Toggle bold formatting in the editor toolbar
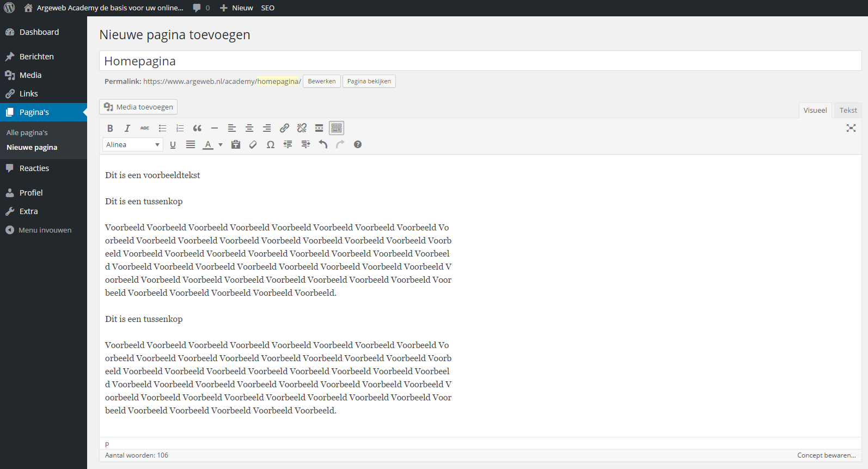Image resolution: width=868 pixels, height=469 pixels. tap(110, 128)
